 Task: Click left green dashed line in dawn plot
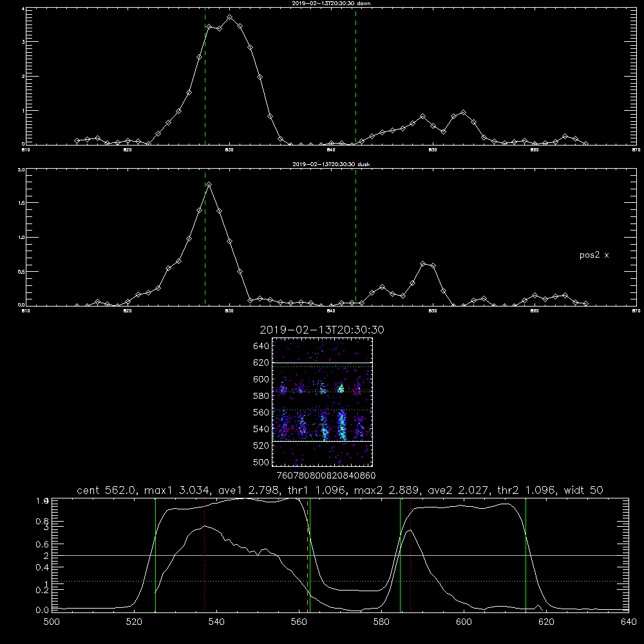tap(205, 78)
